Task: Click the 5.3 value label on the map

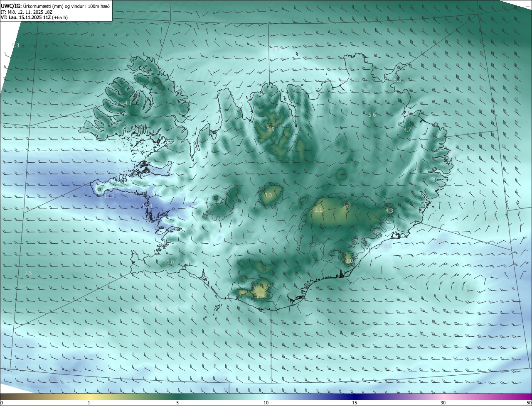Action: click(16, 45)
